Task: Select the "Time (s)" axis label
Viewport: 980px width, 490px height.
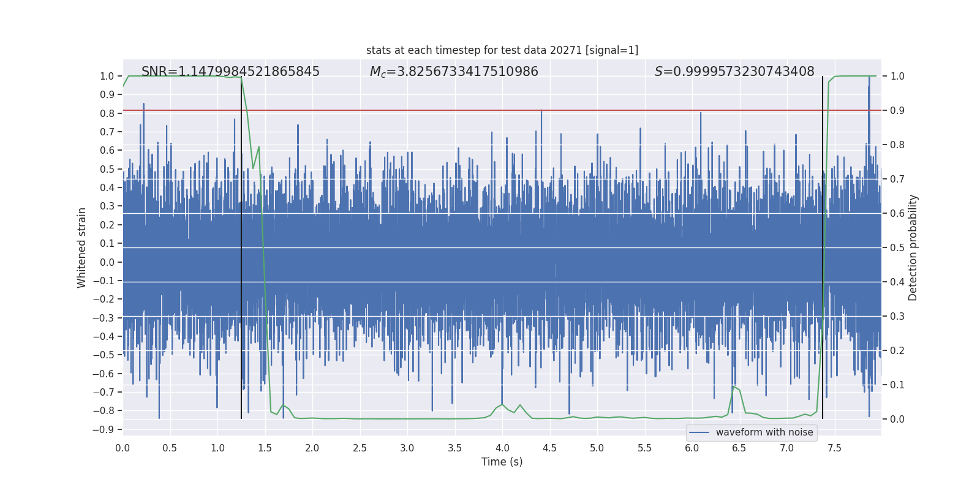Action: coord(502,462)
